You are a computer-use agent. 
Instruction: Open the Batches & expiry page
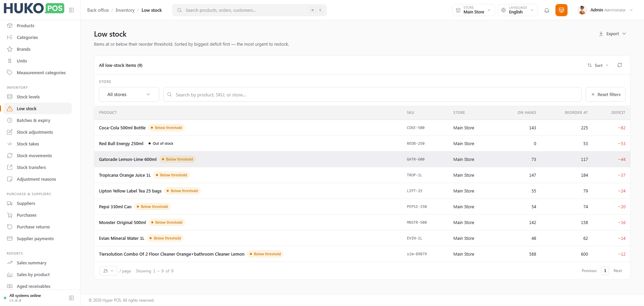click(34, 120)
